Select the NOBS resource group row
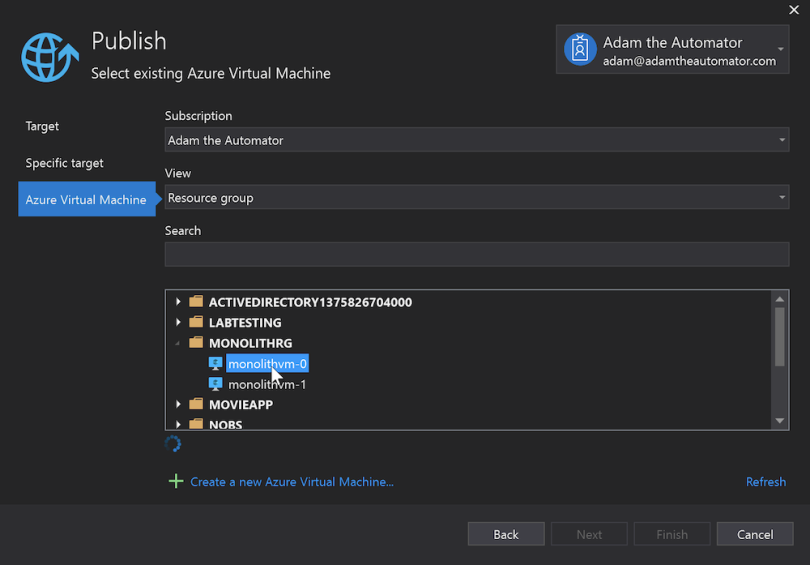This screenshot has height=565, width=810. [225, 425]
